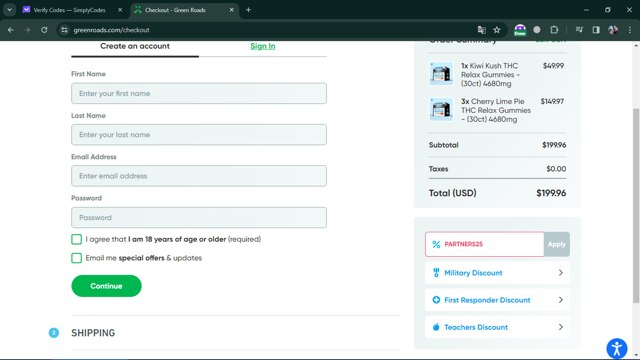This screenshot has height=360, width=640.
Task: Click the translate page icon
Action: [482, 30]
